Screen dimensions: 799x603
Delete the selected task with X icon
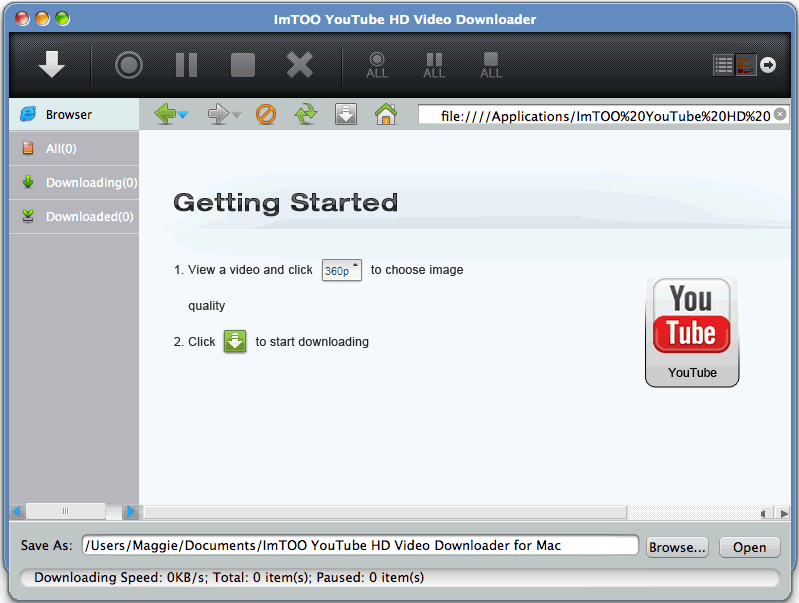[300, 65]
